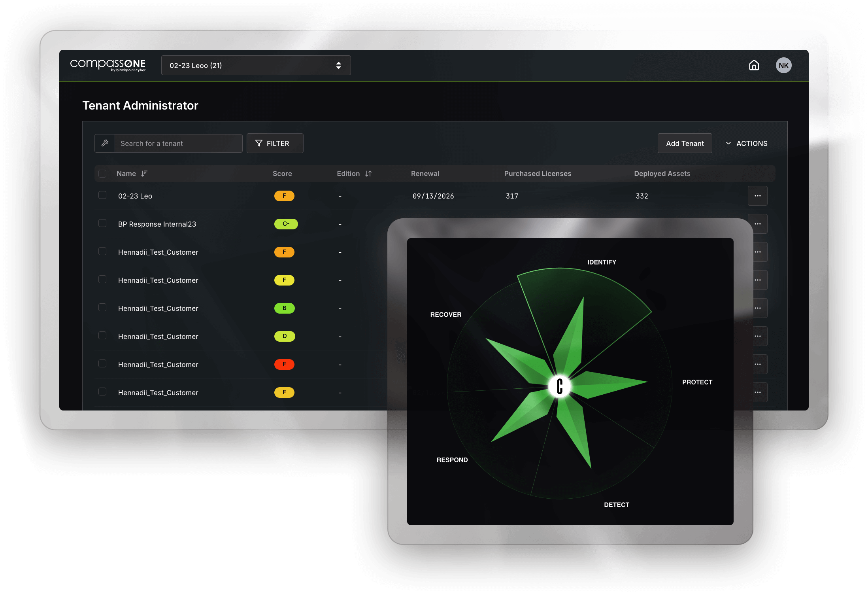Image resolution: width=868 pixels, height=594 pixels.
Task: Click the orange F score badge for 02-23 Leo
Action: coord(284,196)
